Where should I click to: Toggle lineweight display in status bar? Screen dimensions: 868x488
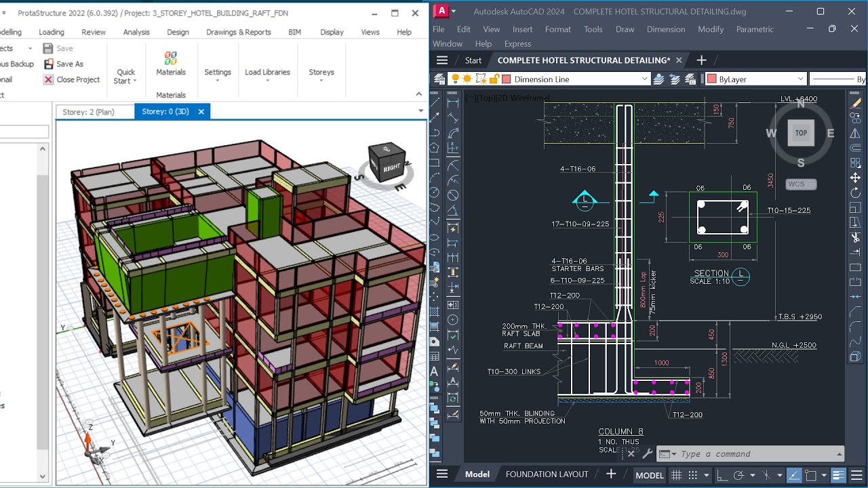(838, 475)
